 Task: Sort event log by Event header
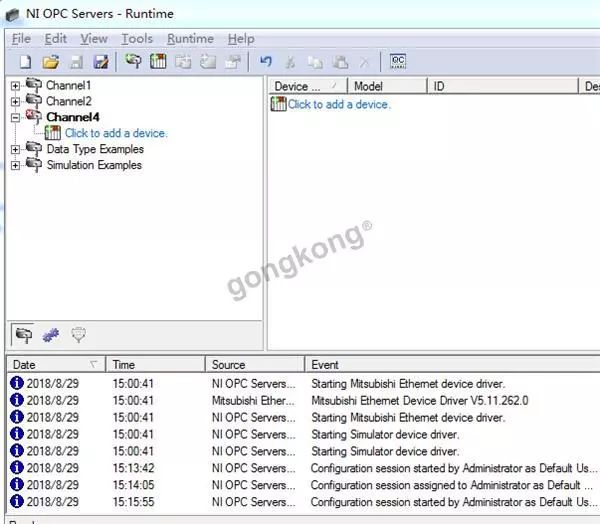tap(452, 364)
